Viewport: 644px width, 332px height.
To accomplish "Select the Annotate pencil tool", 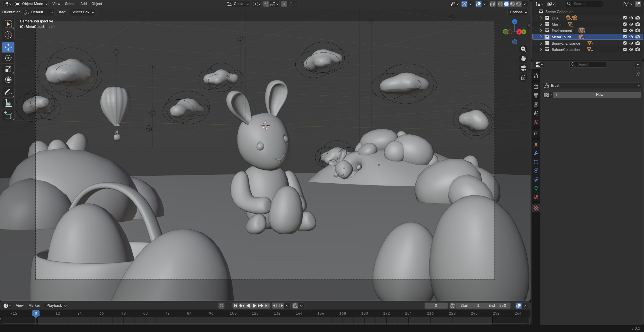I will 8,92.
